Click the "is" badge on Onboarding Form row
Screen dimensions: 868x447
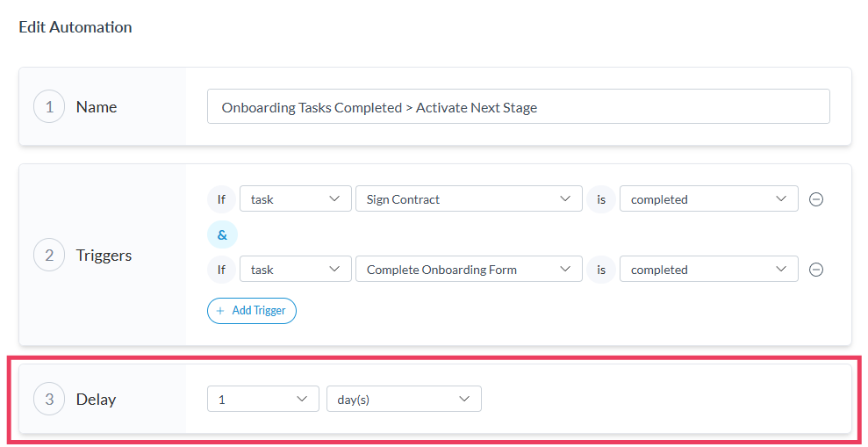click(x=601, y=270)
